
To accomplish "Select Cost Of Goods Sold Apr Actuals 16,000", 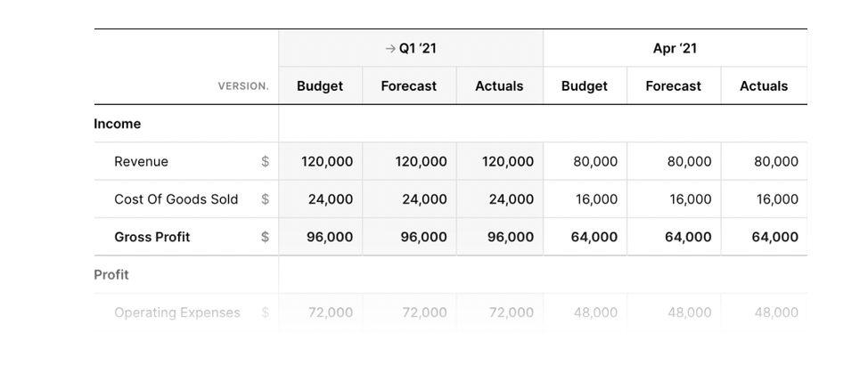I will click(x=765, y=199).
